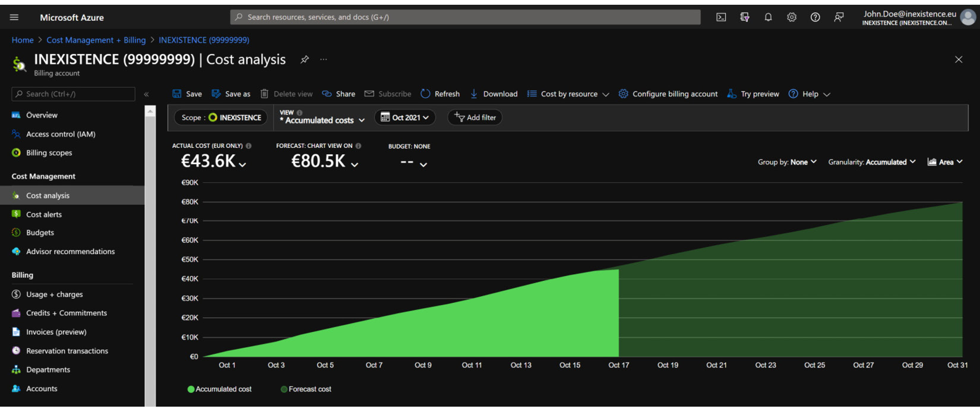This screenshot has width=980, height=412.
Task: Expand the Budget none chevron
Action: 423,164
